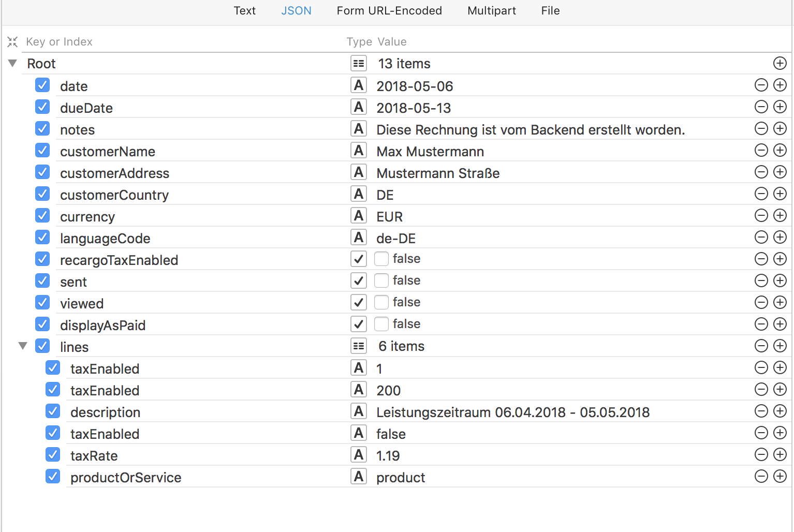Add a row after notes with plus icon
The height and width of the screenshot is (532, 794).
pyautogui.click(x=780, y=128)
